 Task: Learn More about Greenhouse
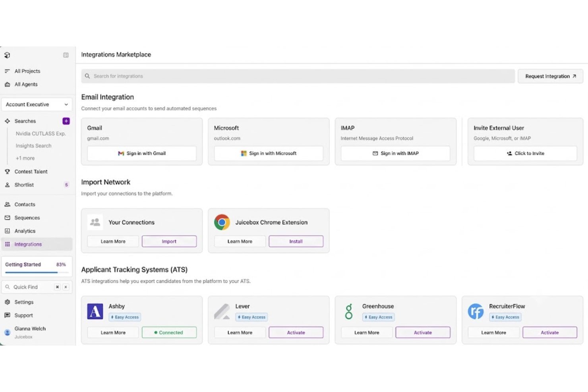click(x=367, y=332)
